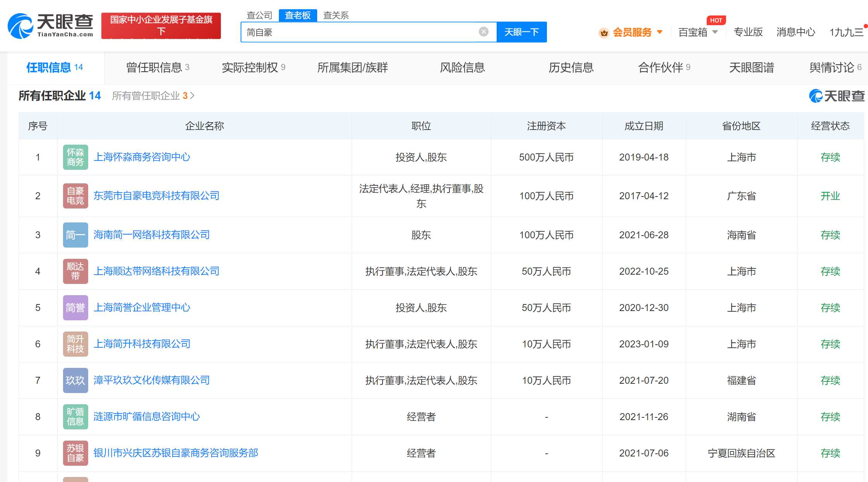This screenshot has height=482, width=868.
Task: Click the 2023-01-09 date cell
Action: tap(644, 344)
